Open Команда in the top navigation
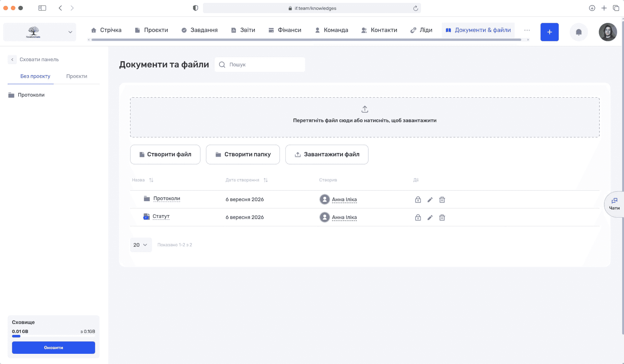This screenshot has height=364, width=624. click(x=331, y=30)
